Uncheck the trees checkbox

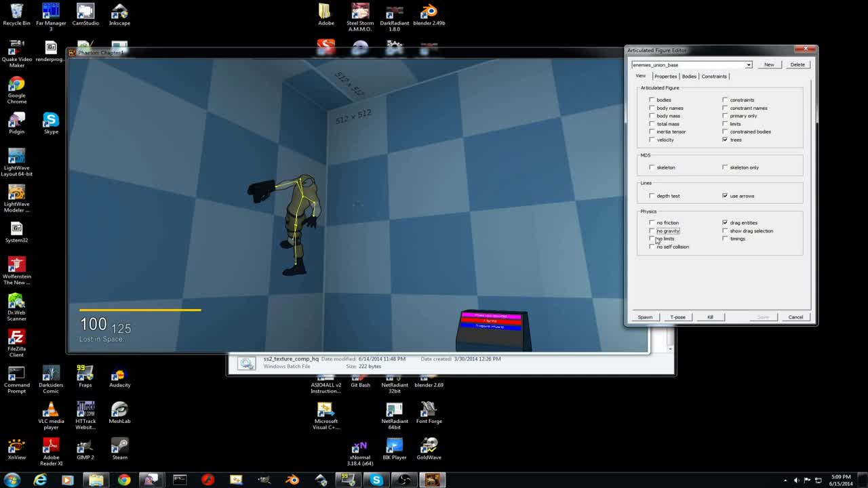(725, 140)
